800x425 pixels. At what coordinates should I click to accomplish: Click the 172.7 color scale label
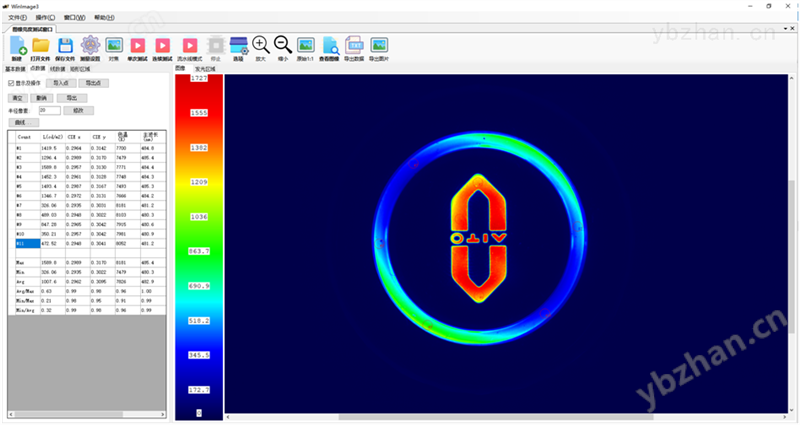(x=199, y=390)
